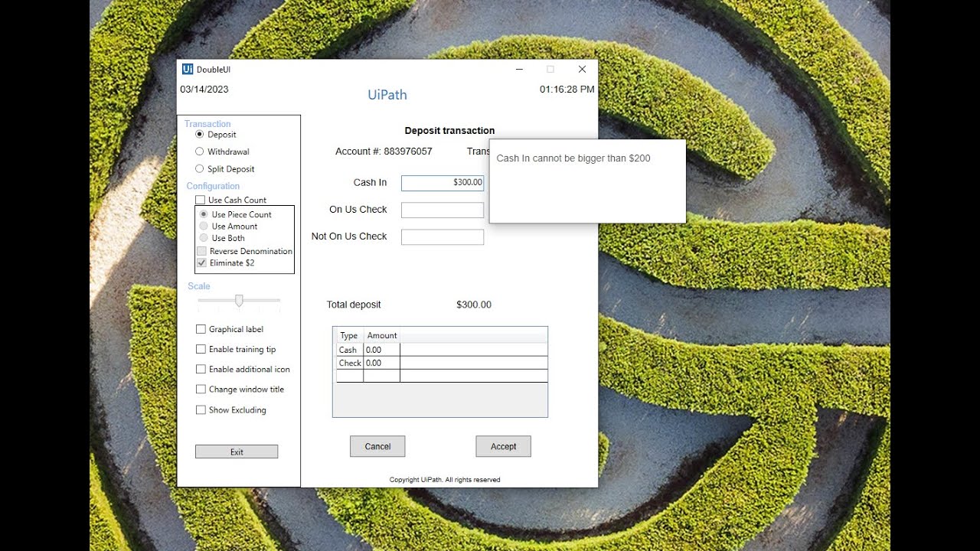Image resolution: width=980 pixels, height=551 pixels.
Task: Click the Account # 883976057 text
Action: coord(384,152)
